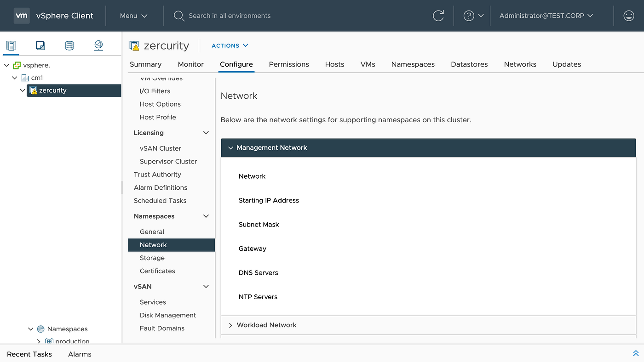Open Alarm Definitions
This screenshot has height=362, width=644.
click(161, 187)
